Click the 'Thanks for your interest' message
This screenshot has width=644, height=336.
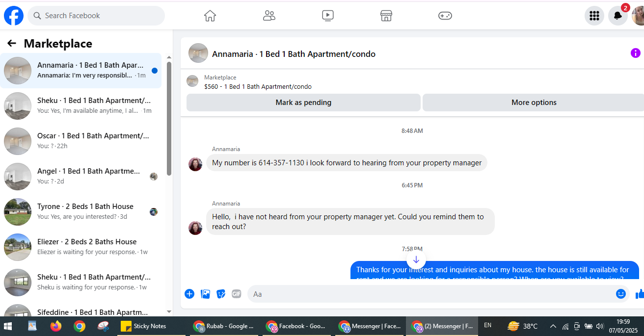tap(495, 270)
